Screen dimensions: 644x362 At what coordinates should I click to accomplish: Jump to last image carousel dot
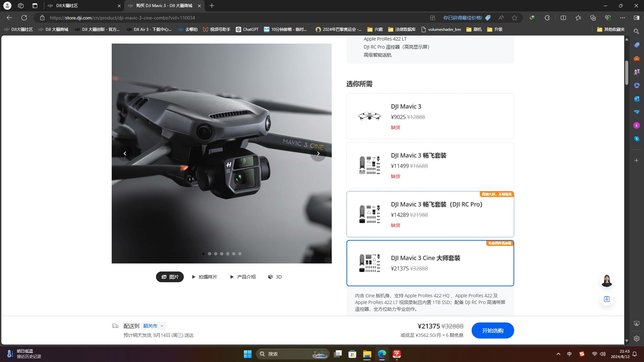pos(240,254)
